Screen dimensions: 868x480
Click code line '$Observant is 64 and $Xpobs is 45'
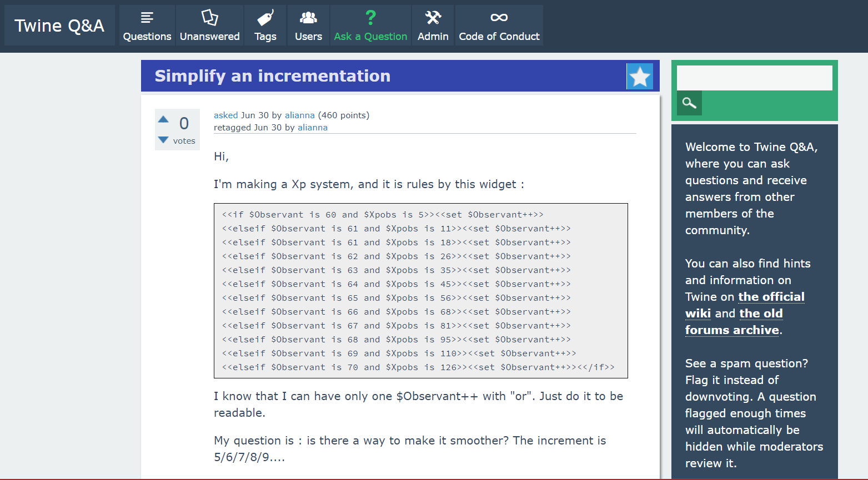[x=397, y=284]
